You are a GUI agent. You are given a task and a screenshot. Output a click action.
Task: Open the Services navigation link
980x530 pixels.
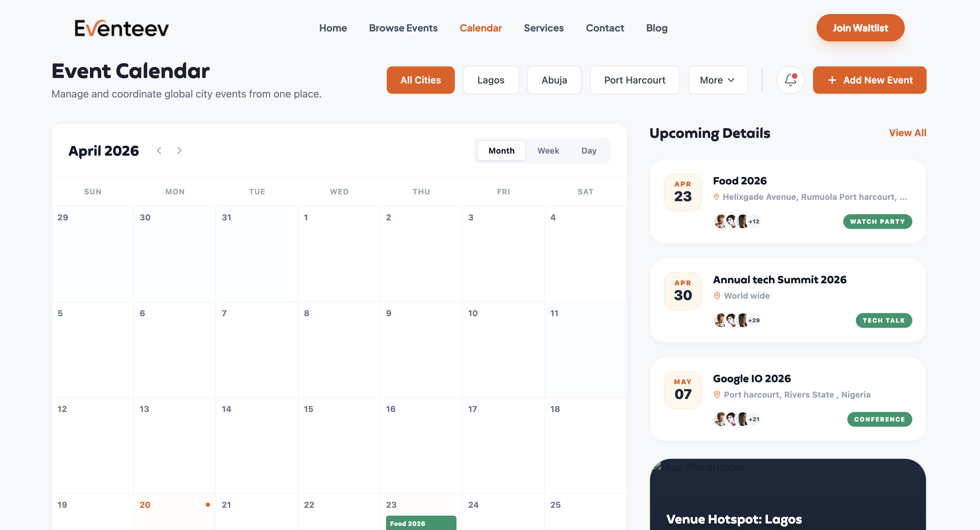pyautogui.click(x=543, y=28)
